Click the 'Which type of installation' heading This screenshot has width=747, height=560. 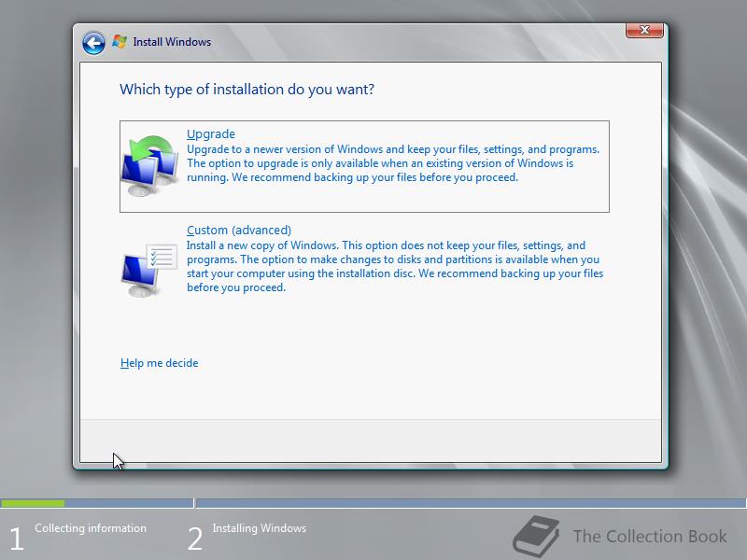coord(247,89)
